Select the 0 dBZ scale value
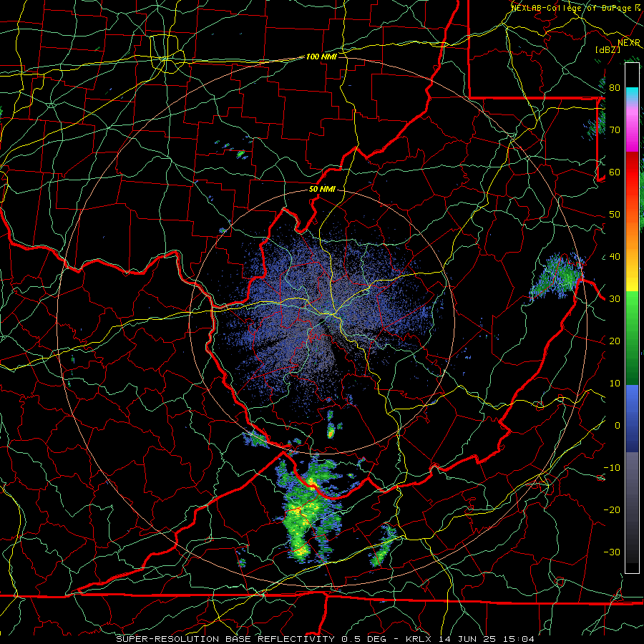The height and width of the screenshot is (644, 644). pos(618,426)
